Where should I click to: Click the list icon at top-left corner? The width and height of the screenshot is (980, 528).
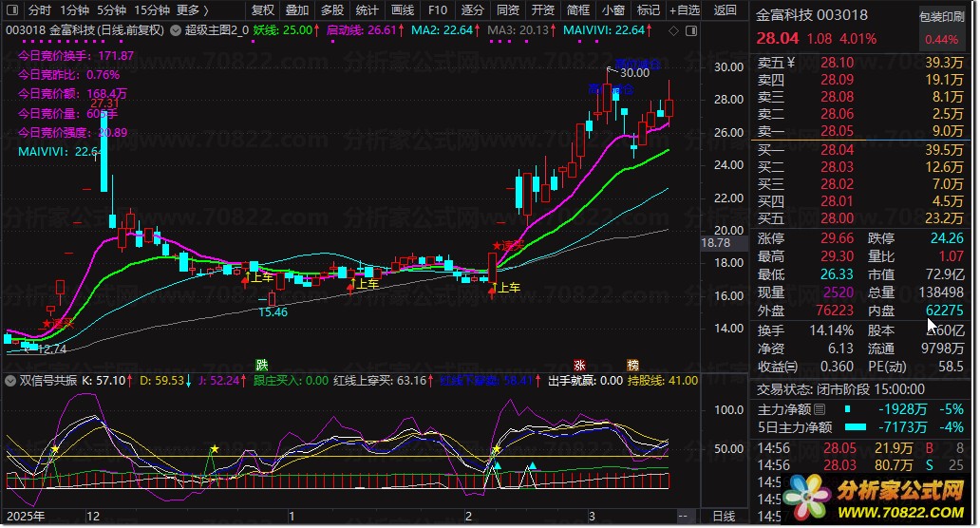point(12,10)
